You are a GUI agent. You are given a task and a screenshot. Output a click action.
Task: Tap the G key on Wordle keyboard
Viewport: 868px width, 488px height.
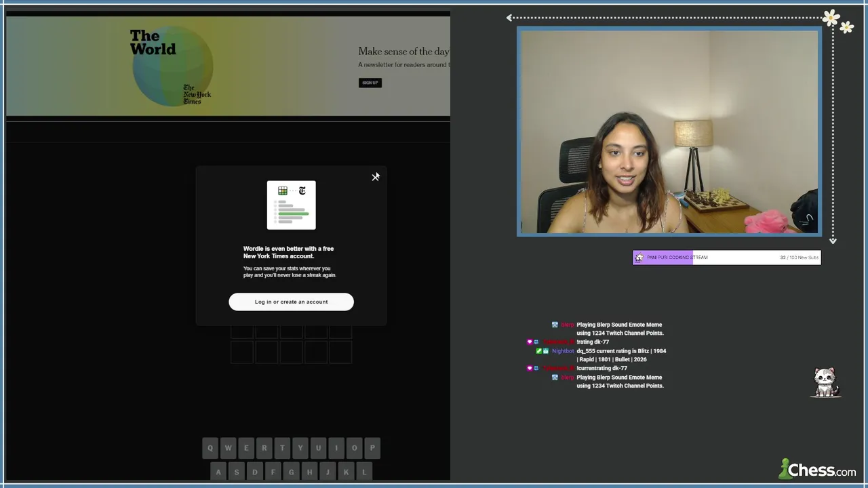click(292, 472)
